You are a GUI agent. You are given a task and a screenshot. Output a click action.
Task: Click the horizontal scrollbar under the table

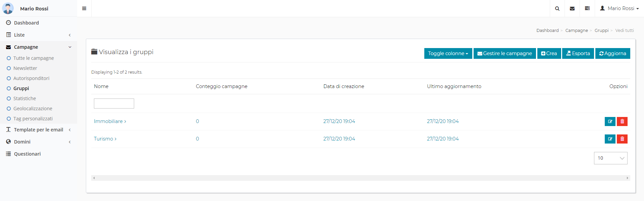click(x=360, y=178)
